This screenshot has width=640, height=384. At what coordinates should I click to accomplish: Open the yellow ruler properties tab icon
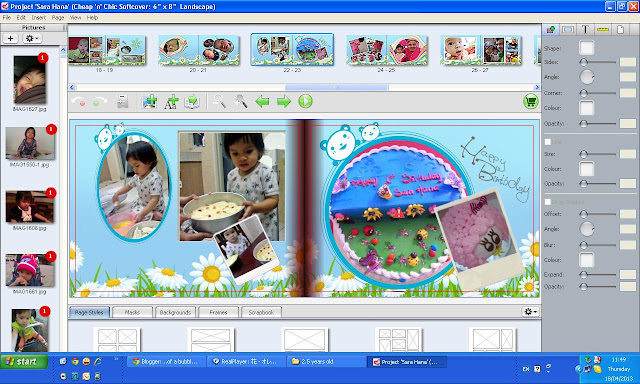click(x=603, y=29)
